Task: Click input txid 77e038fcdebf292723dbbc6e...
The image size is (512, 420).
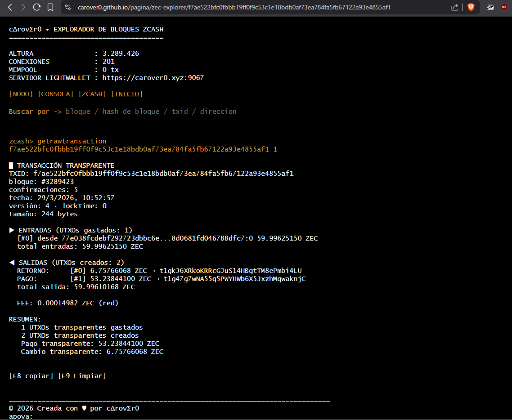Action: 110,238
